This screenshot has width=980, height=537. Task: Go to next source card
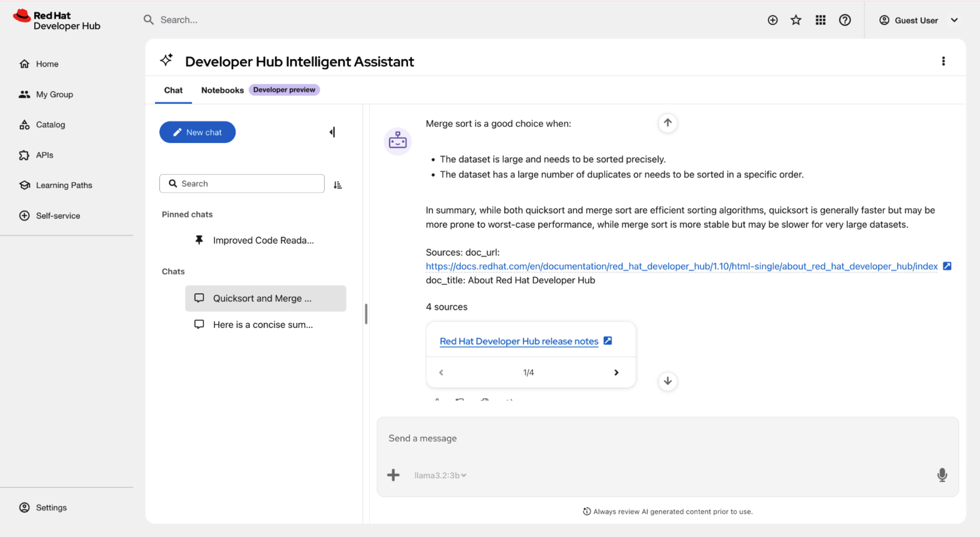coord(616,372)
